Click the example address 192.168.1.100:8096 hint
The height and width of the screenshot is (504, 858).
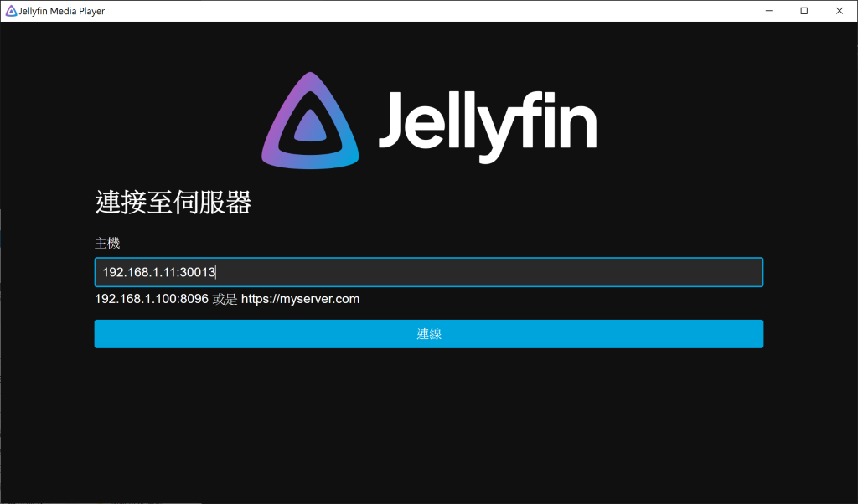152,299
